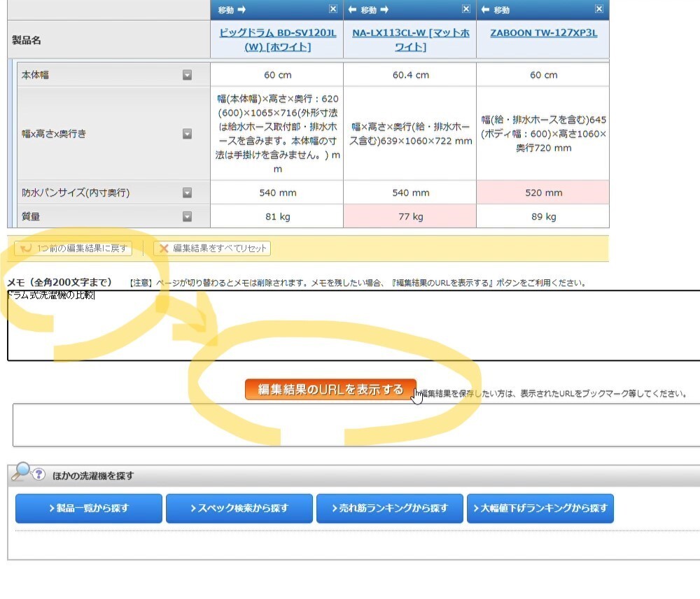Viewport: 700px width, 599px height.
Task: Focus the memo text area
Action: [353, 325]
